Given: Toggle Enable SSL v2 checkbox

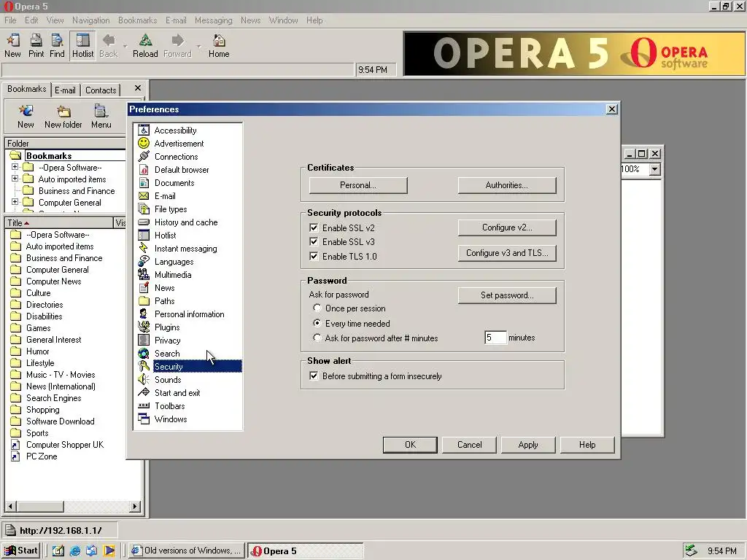Looking at the screenshot, I should (314, 227).
